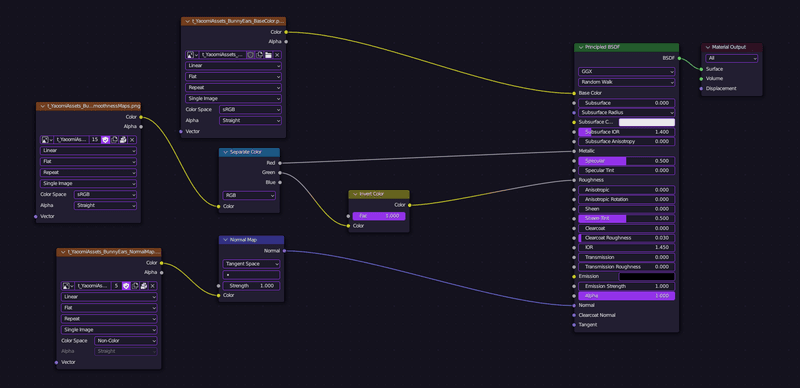Click the Subsurface Color white swatch
The width and height of the screenshot is (800, 388).
click(x=647, y=122)
